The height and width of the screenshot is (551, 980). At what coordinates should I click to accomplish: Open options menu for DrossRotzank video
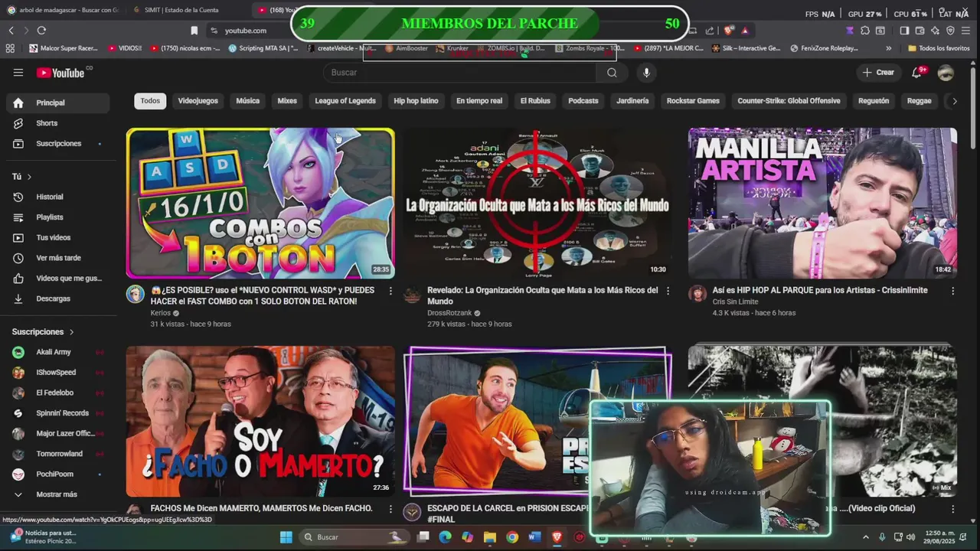[x=668, y=292]
